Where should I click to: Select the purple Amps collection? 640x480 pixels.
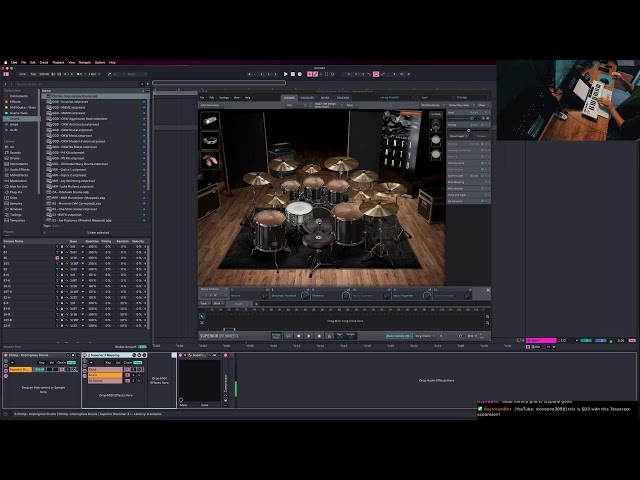tap(12, 124)
